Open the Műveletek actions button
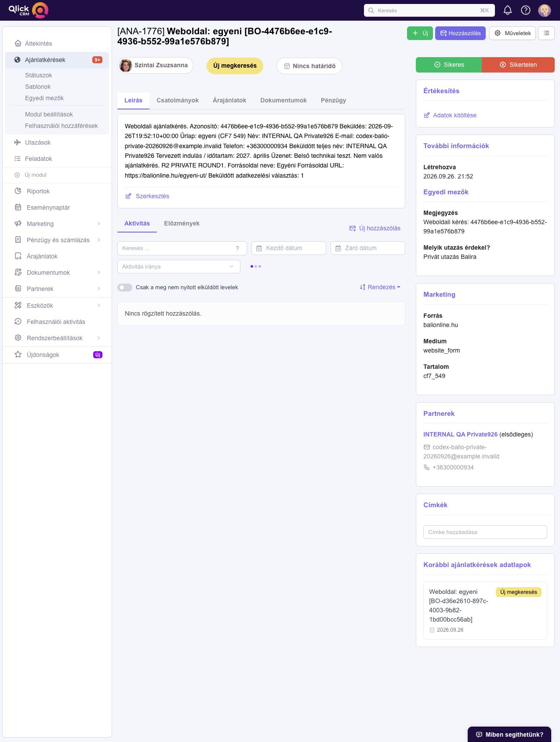 click(513, 33)
